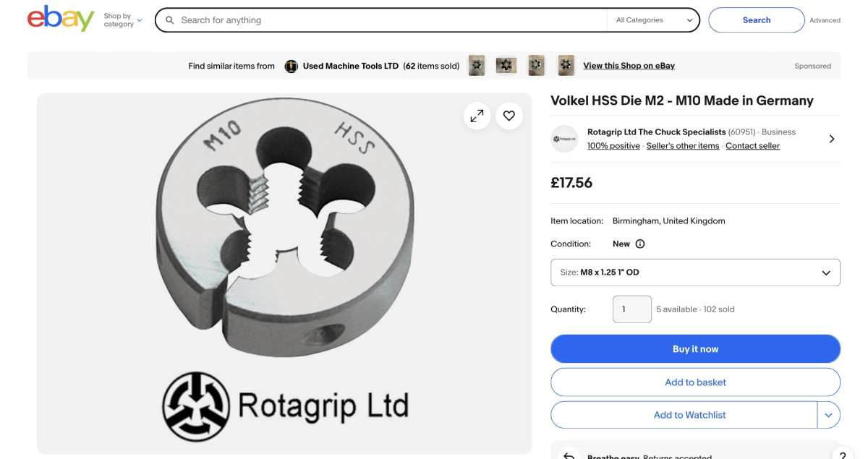Expand the product image to fullscreen
This screenshot has width=868, height=459.
(x=477, y=116)
